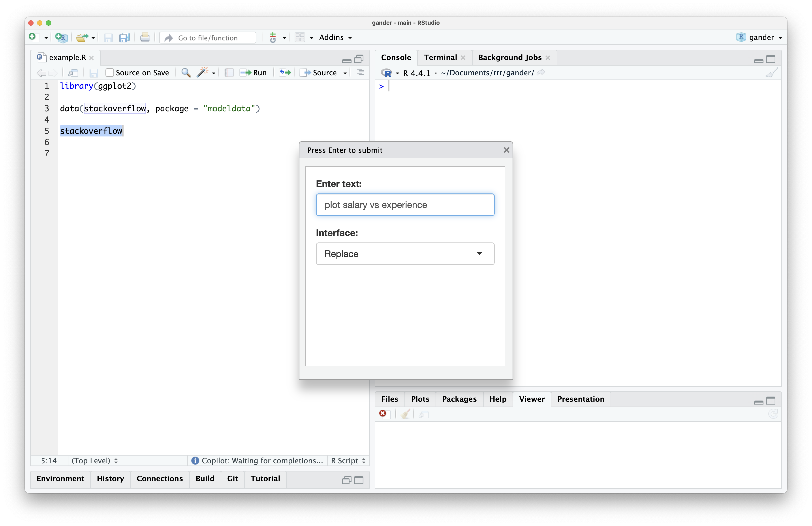Compile a report from example.R
Screen dimensions: 812x526
(229, 72)
